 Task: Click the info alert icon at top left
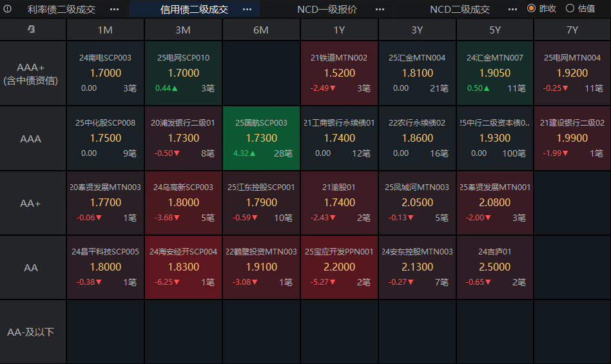pos(7,8)
